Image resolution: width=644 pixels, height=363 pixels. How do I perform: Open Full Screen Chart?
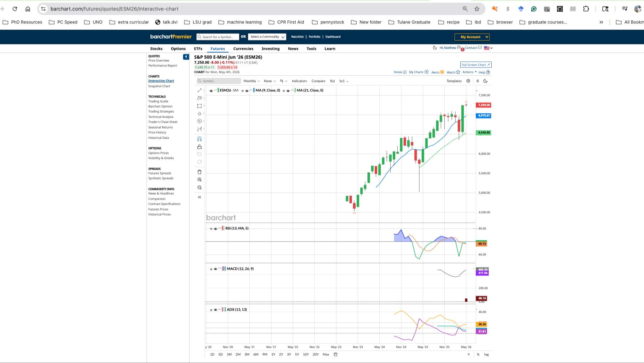tap(476, 65)
